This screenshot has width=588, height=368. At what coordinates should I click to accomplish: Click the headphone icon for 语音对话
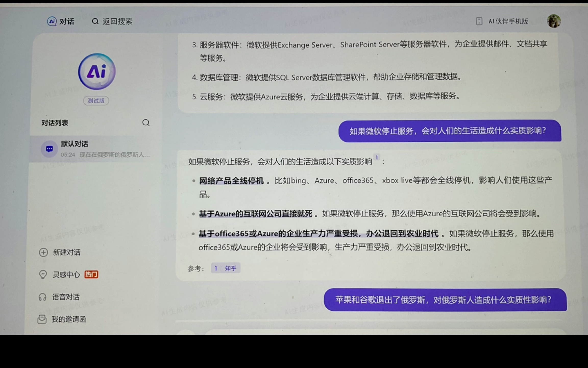coord(42,297)
